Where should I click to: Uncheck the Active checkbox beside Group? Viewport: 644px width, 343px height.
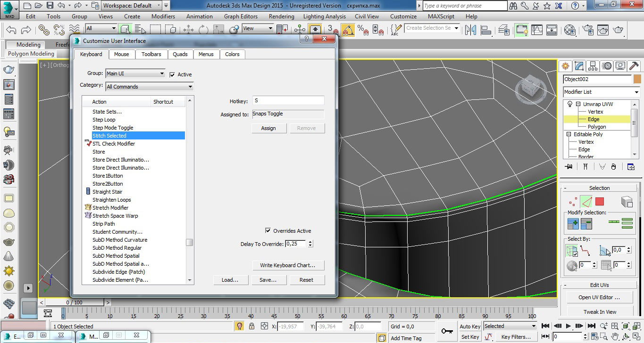(172, 74)
